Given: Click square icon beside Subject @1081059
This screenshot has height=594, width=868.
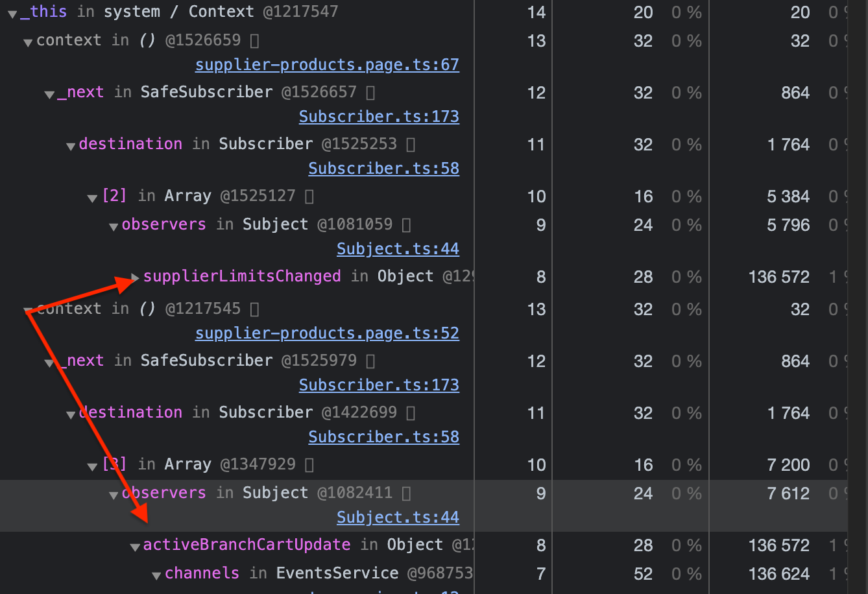Looking at the screenshot, I should click(x=407, y=225).
